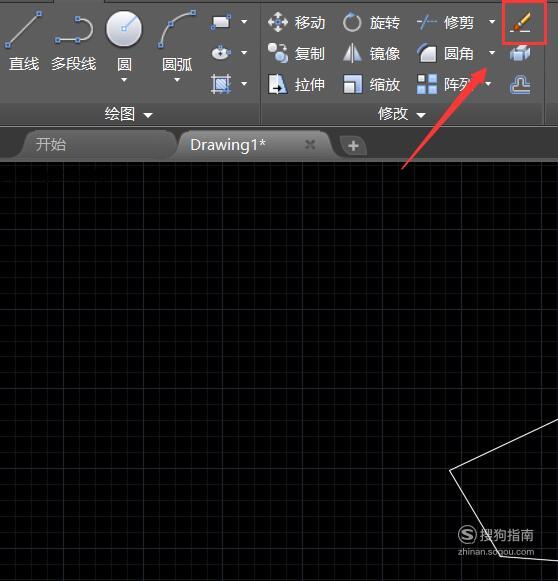Choose the 阵列 (Array) command
Screen dimensions: 558x581
[445, 84]
